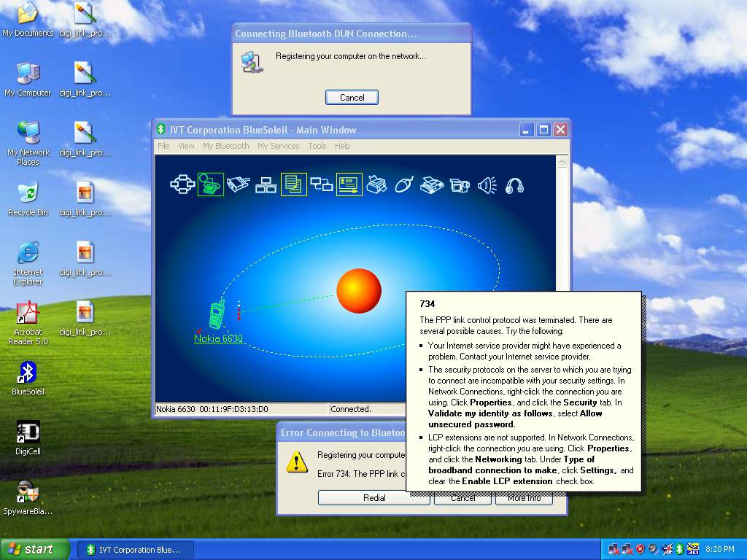Select the Personal Area Networking service icon
Viewport: 747px width, 560px height.
[x=183, y=184]
